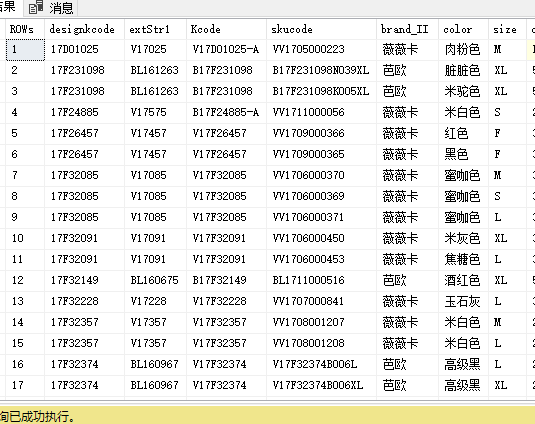
Task: Select row 1 in ROWs column
Action: [25, 50]
